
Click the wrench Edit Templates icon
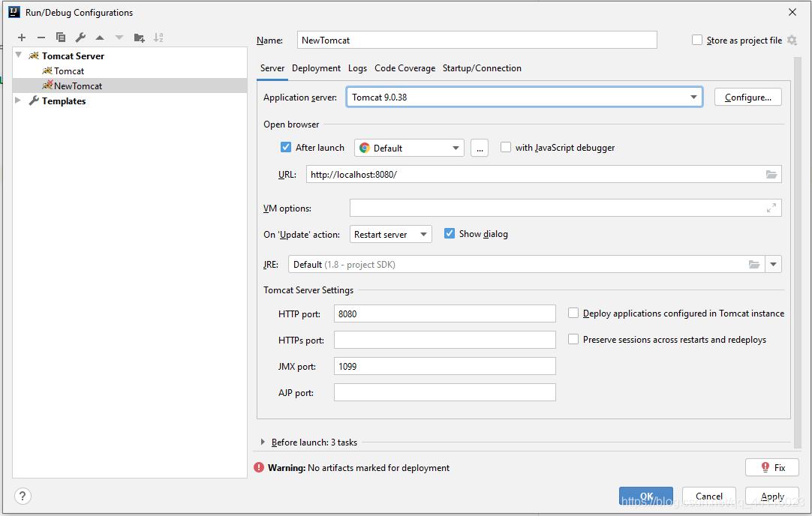80,37
